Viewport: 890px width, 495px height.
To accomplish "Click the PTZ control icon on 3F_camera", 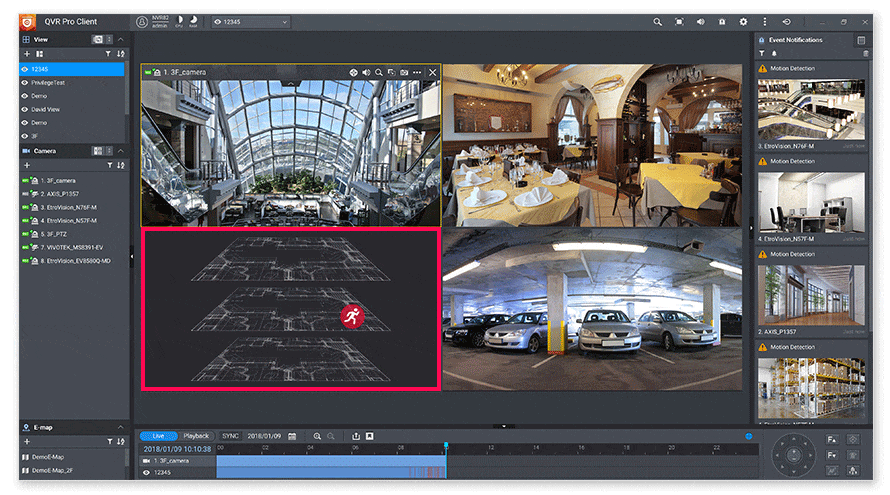I will 353,73.
